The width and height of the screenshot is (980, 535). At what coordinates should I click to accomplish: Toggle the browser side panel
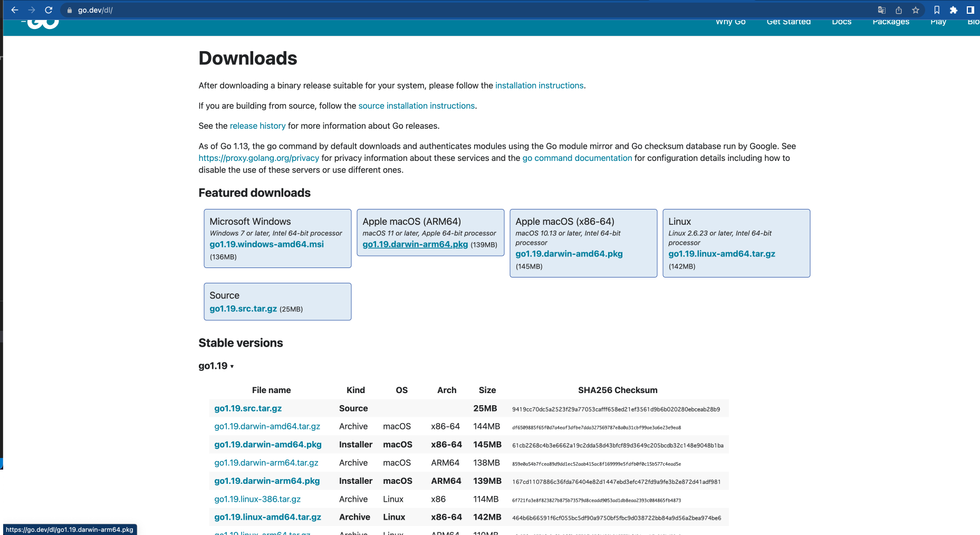[x=971, y=10]
